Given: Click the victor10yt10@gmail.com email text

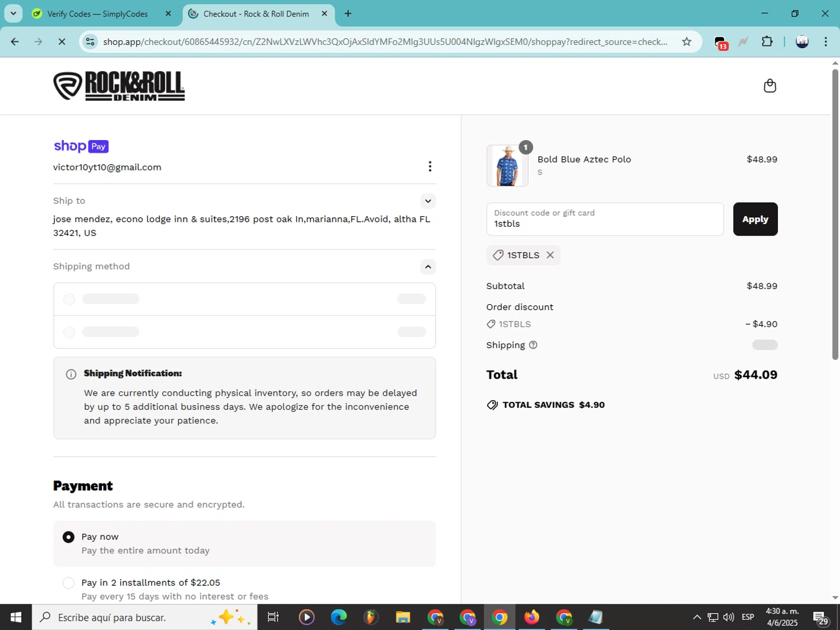Looking at the screenshot, I should point(107,167).
